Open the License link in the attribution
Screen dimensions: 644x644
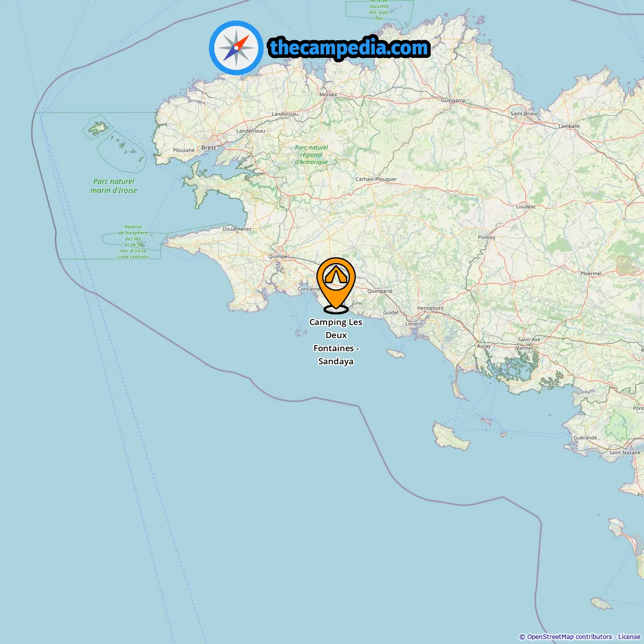pos(629,637)
